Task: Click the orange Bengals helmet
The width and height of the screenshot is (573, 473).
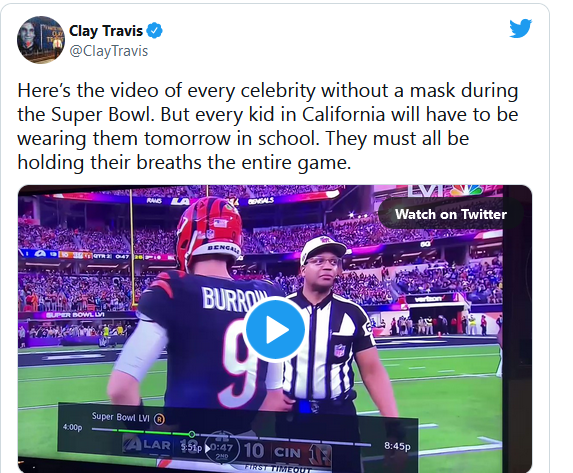Action: tap(209, 230)
